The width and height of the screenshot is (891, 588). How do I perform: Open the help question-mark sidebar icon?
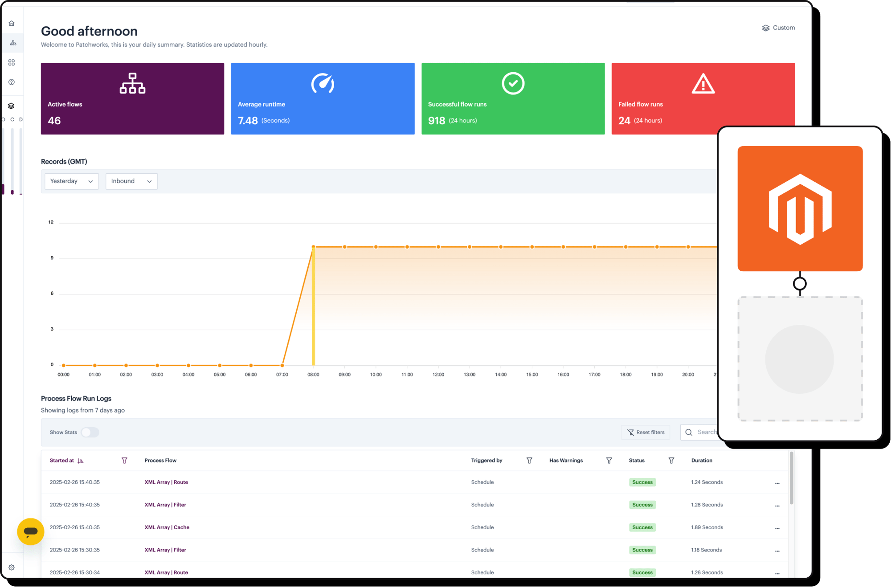[12, 82]
